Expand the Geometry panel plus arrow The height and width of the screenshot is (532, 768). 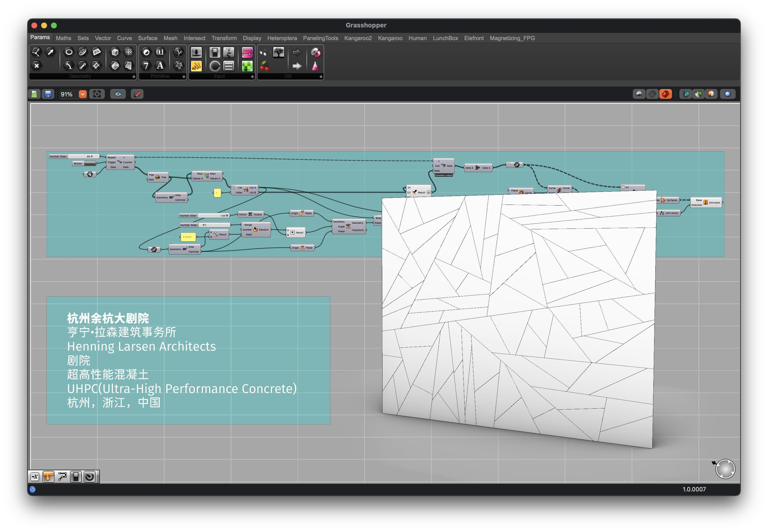pyautogui.click(x=134, y=77)
